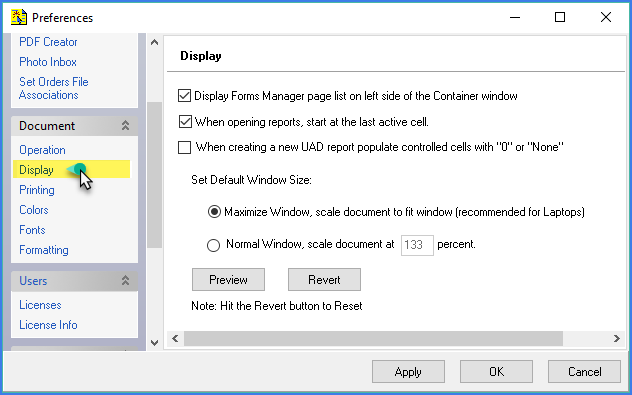Image resolution: width=632 pixels, height=395 pixels.
Task: Click the 'Set Default Window Size:' label
Action: click(x=251, y=180)
